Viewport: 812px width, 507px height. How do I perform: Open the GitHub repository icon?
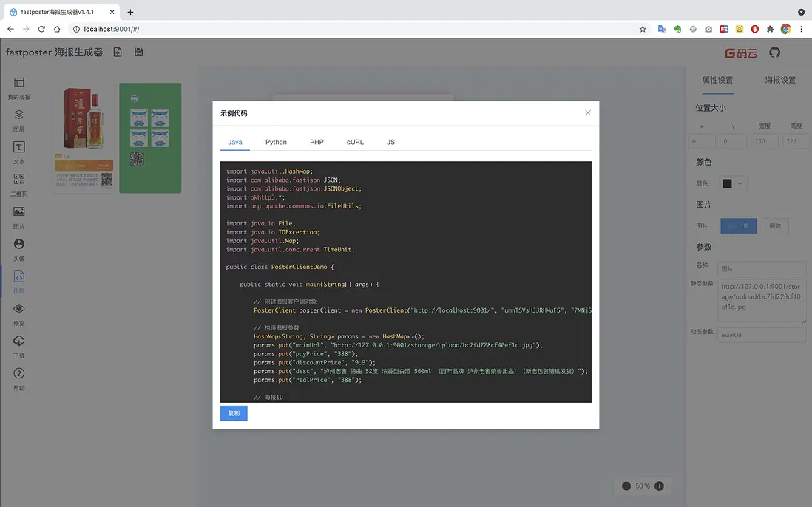pos(774,52)
